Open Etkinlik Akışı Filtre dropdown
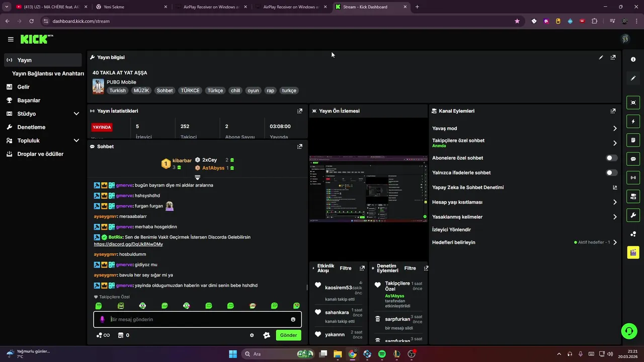644x362 pixels. click(346, 268)
